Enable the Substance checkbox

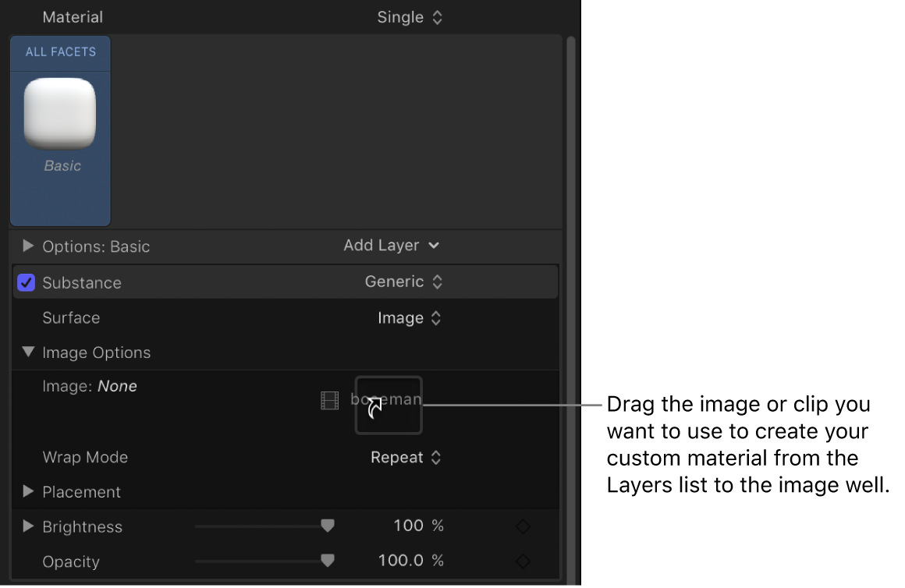coord(26,282)
